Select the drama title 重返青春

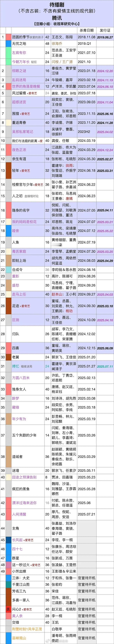coord(19,123)
